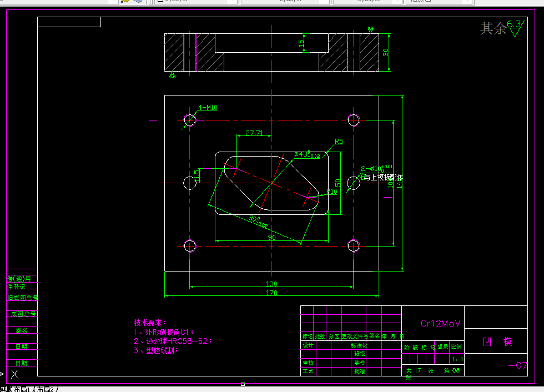Select the 27.71 dimension text
Image resolution: width=544 pixels, height=392 pixels.
tap(254, 133)
